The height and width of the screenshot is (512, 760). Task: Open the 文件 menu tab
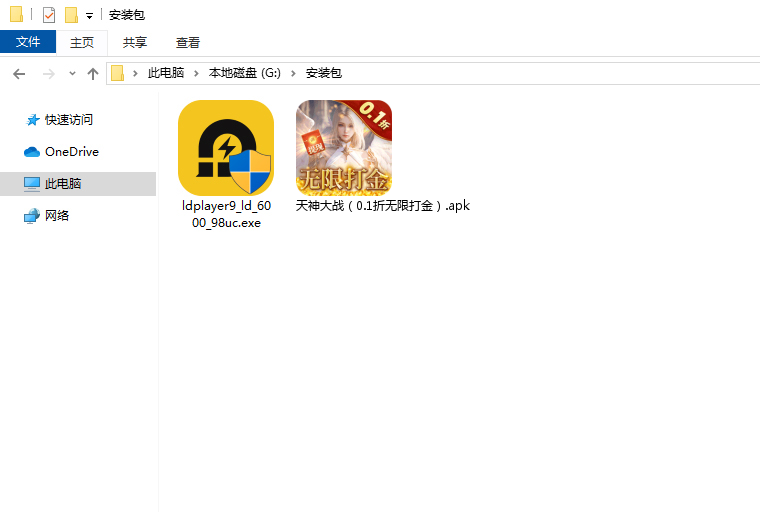28,42
